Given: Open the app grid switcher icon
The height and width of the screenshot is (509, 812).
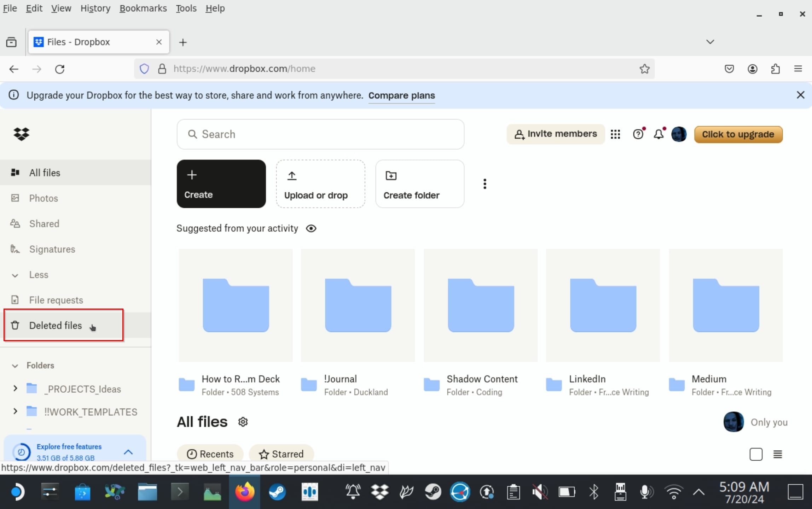Looking at the screenshot, I should click(615, 134).
